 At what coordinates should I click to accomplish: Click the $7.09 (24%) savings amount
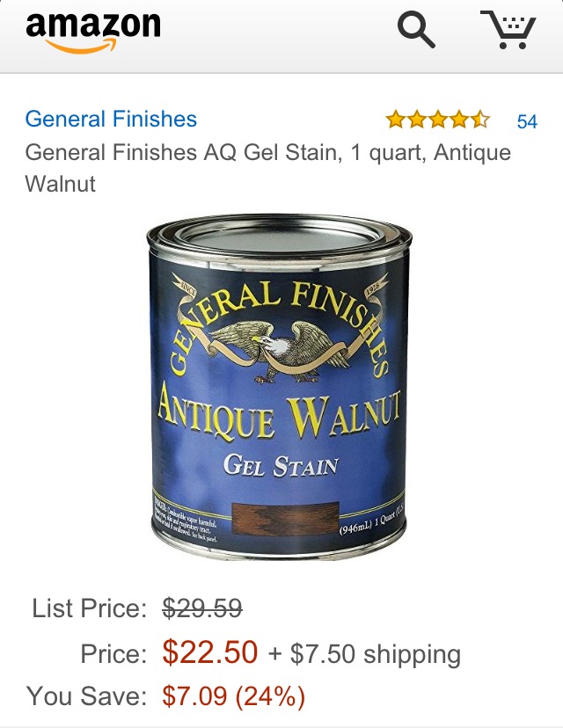click(234, 696)
